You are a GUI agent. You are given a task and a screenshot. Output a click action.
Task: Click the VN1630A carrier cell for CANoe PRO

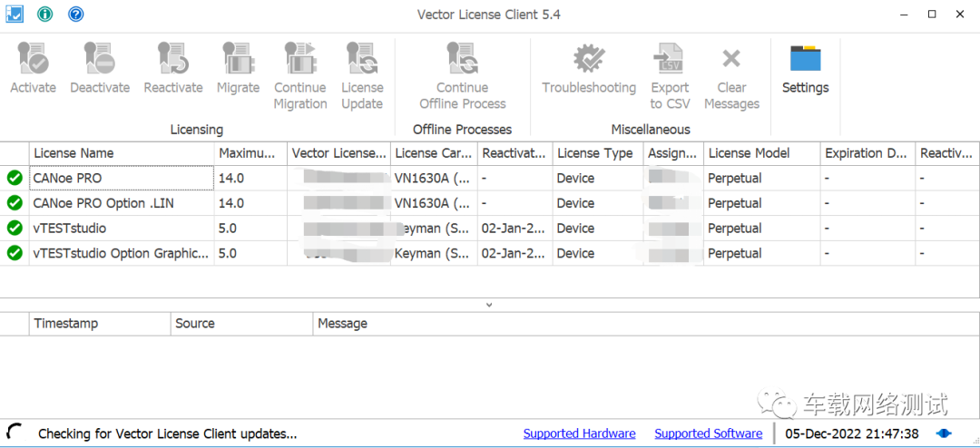[x=434, y=178]
